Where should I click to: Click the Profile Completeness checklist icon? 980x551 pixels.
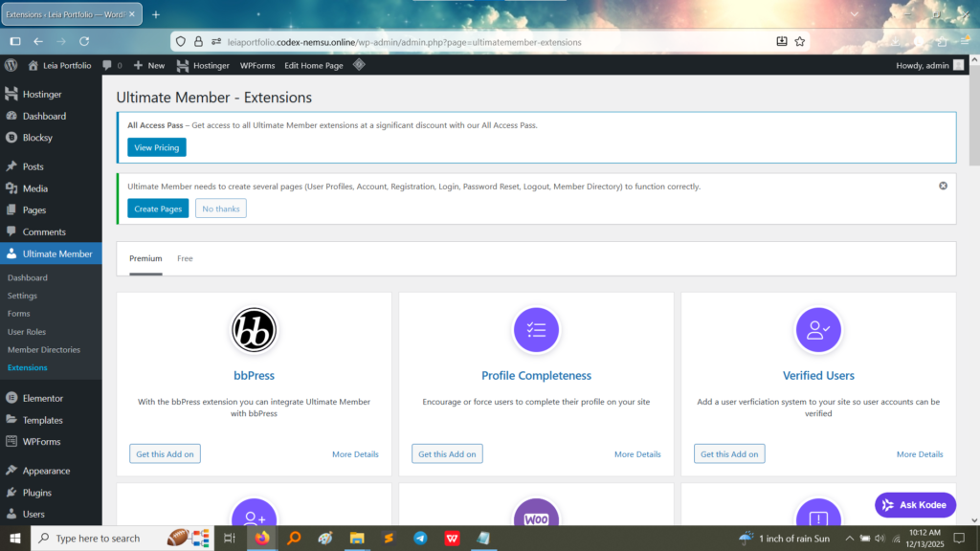point(536,330)
